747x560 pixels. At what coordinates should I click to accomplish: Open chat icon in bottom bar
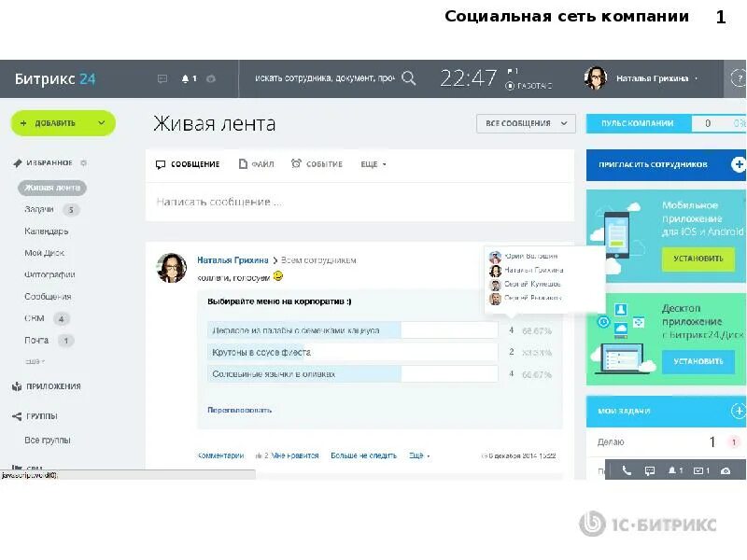tap(649, 470)
